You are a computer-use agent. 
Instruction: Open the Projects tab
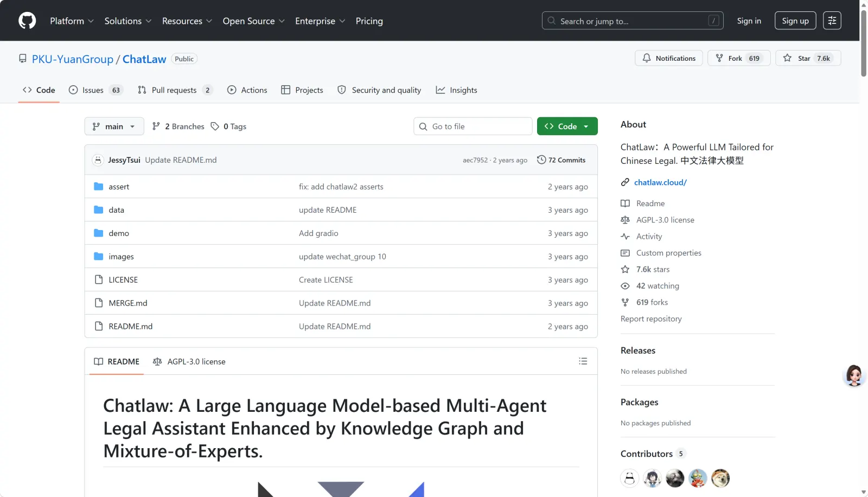(302, 90)
